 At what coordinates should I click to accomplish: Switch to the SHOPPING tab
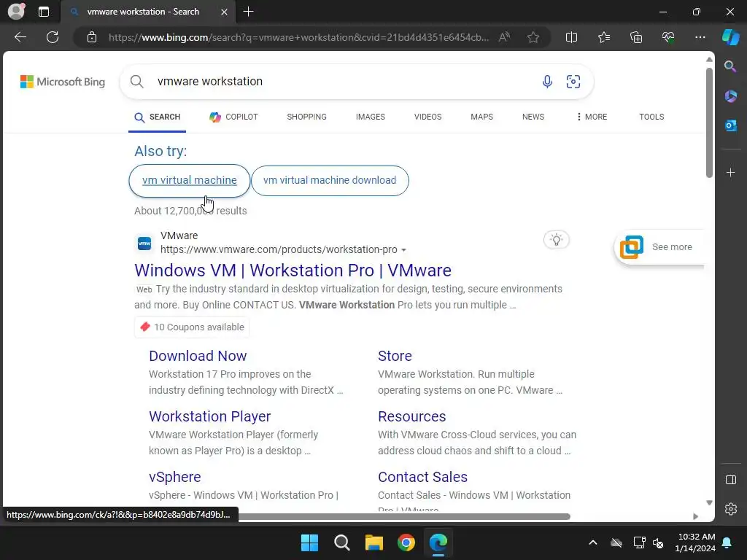click(x=307, y=117)
